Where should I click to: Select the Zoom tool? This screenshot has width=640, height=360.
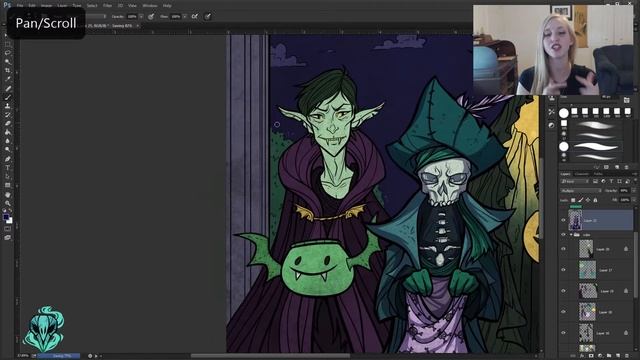pyautogui.click(x=7, y=203)
